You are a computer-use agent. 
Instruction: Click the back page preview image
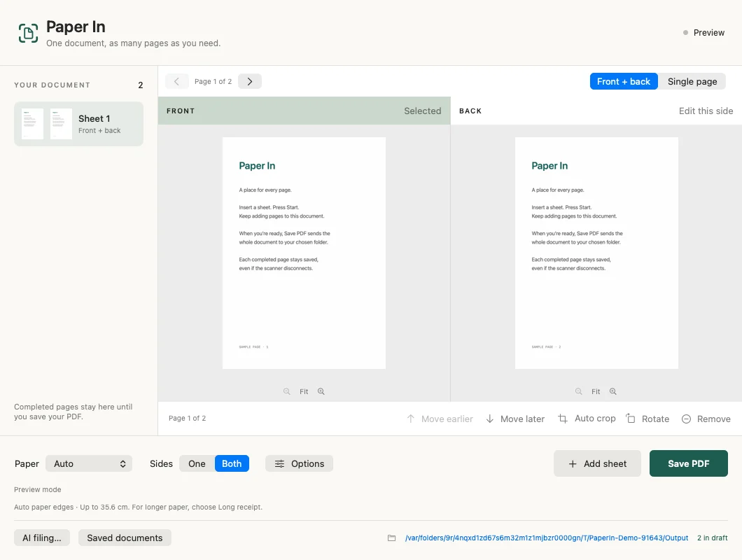pos(596,253)
